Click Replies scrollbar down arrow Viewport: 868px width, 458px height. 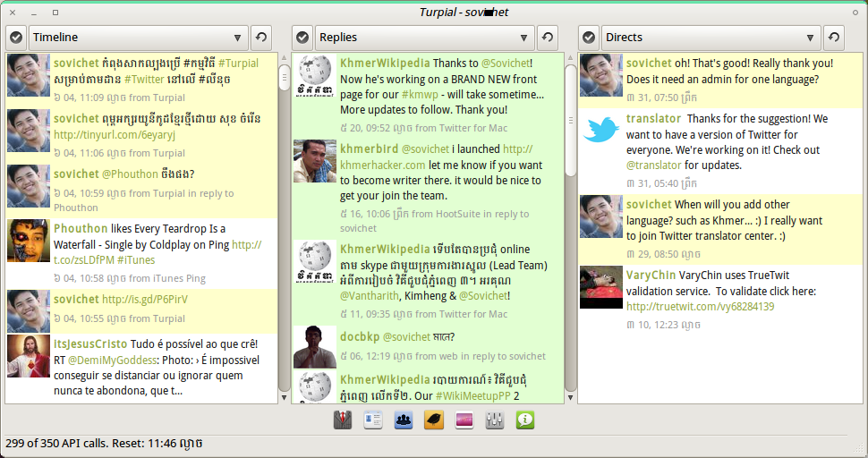[571, 397]
